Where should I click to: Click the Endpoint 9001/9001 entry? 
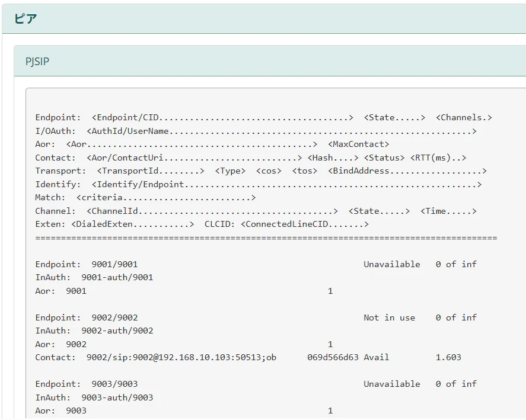point(87,264)
